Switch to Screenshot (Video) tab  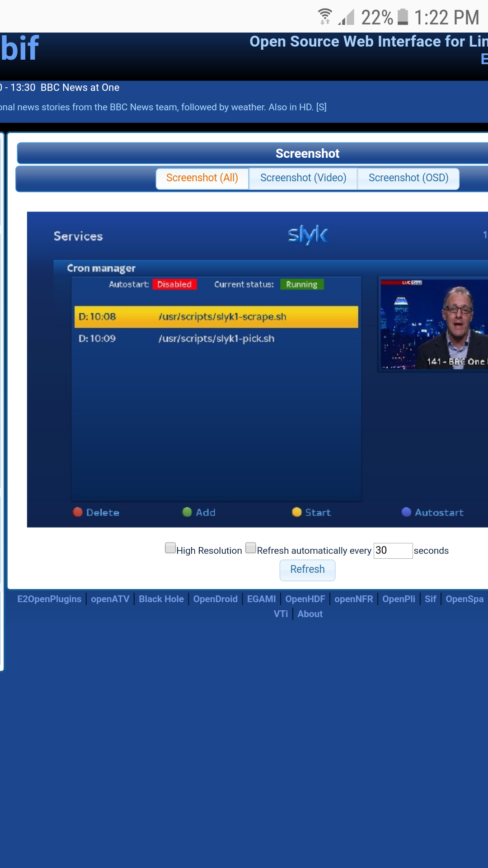click(x=303, y=178)
